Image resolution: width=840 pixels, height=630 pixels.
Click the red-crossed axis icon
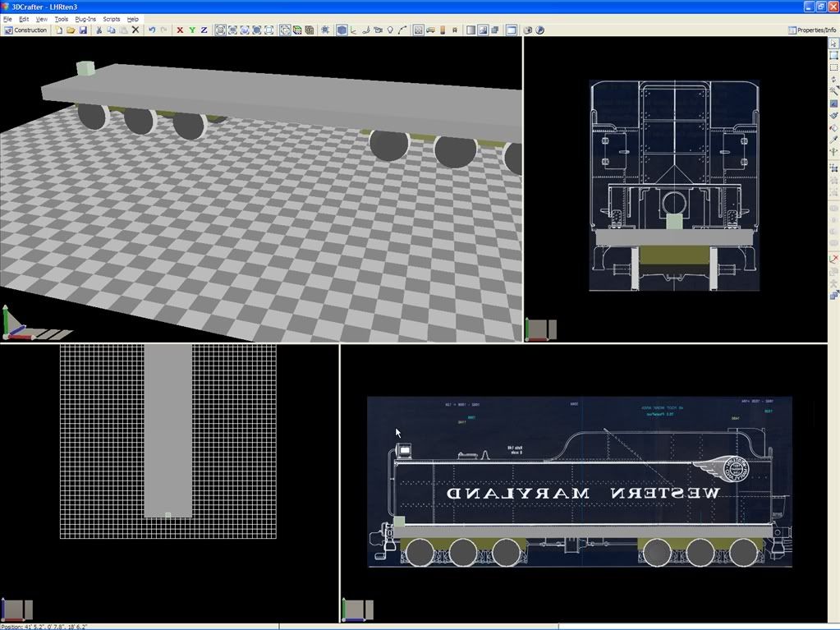click(x=833, y=259)
